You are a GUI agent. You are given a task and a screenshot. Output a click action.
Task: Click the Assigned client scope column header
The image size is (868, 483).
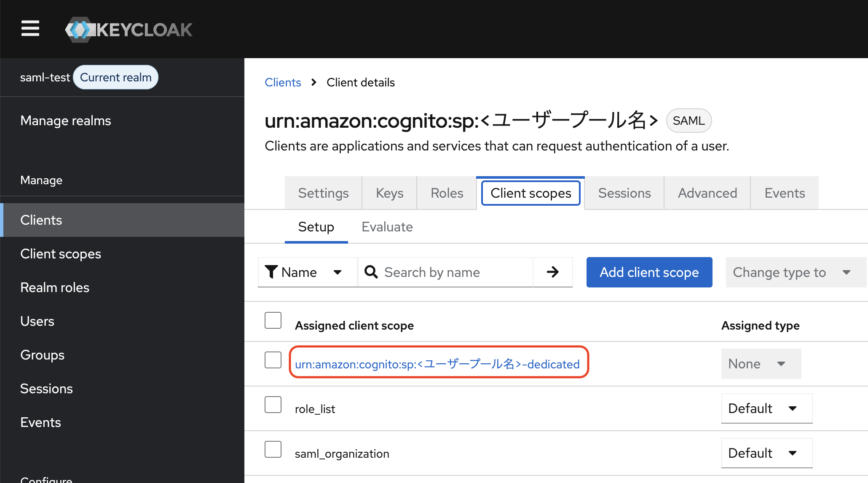click(x=354, y=325)
